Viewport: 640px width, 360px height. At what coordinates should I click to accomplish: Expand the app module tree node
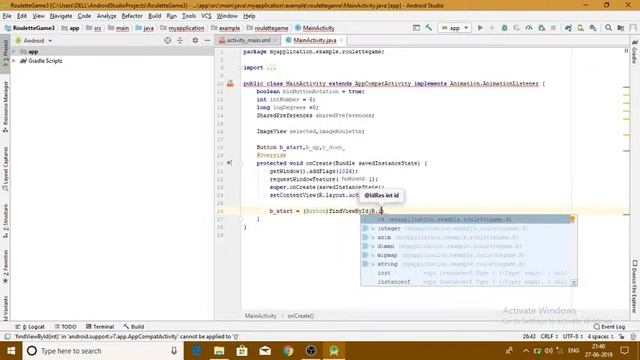tap(14, 52)
